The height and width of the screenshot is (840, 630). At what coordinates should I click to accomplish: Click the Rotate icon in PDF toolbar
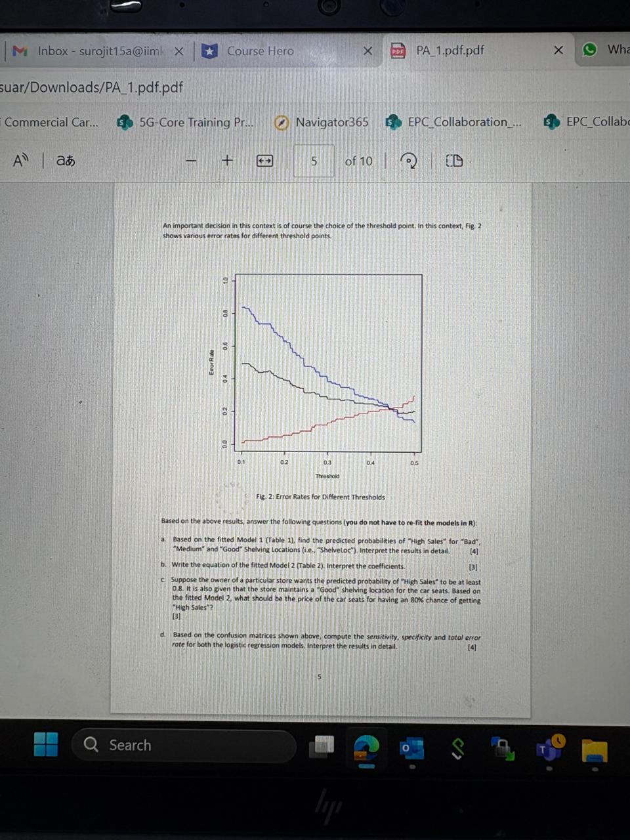(x=409, y=161)
